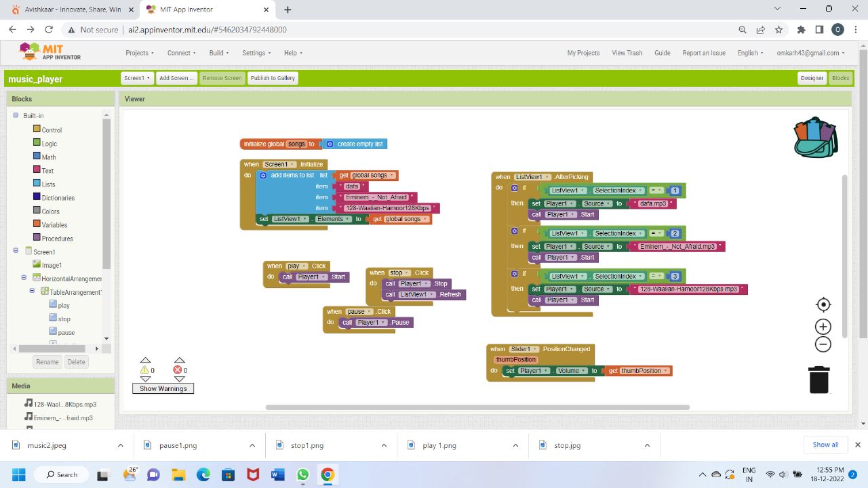Screen dimensions: 868x488
Task: Toggle Show Warnings button
Action: (163, 388)
